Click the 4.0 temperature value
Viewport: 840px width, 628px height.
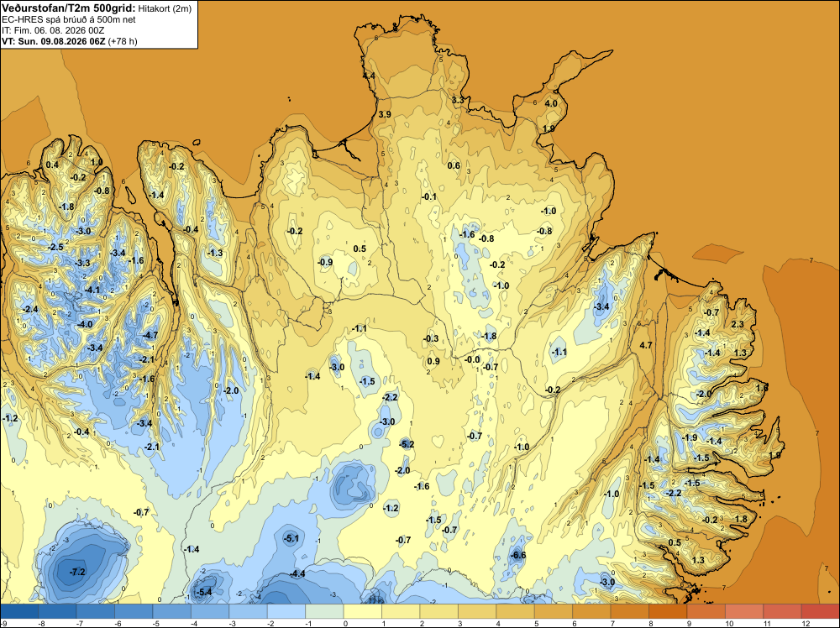point(551,103)
